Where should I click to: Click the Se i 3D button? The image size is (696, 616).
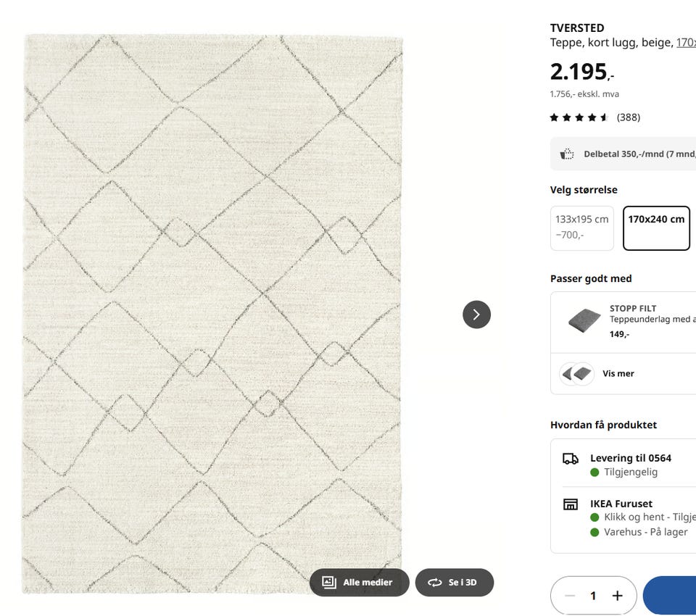pyautogui.click(x=454, y=582)
